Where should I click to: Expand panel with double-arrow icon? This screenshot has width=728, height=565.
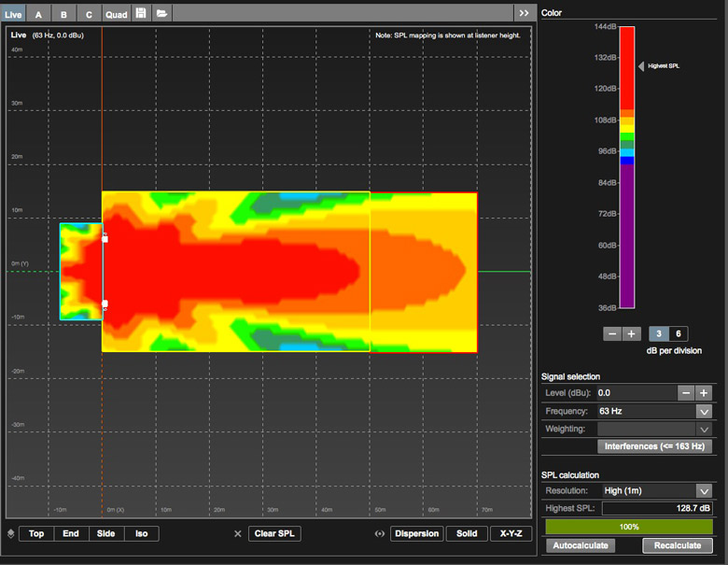click(525, 13)
